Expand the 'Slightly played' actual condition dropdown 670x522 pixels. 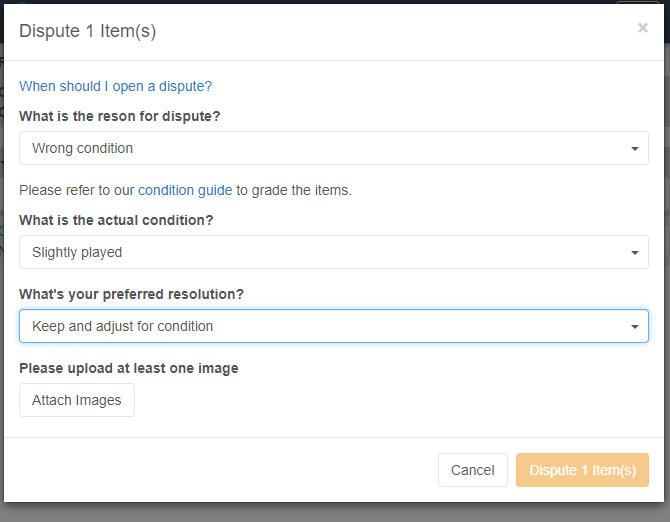pos(334,252)
